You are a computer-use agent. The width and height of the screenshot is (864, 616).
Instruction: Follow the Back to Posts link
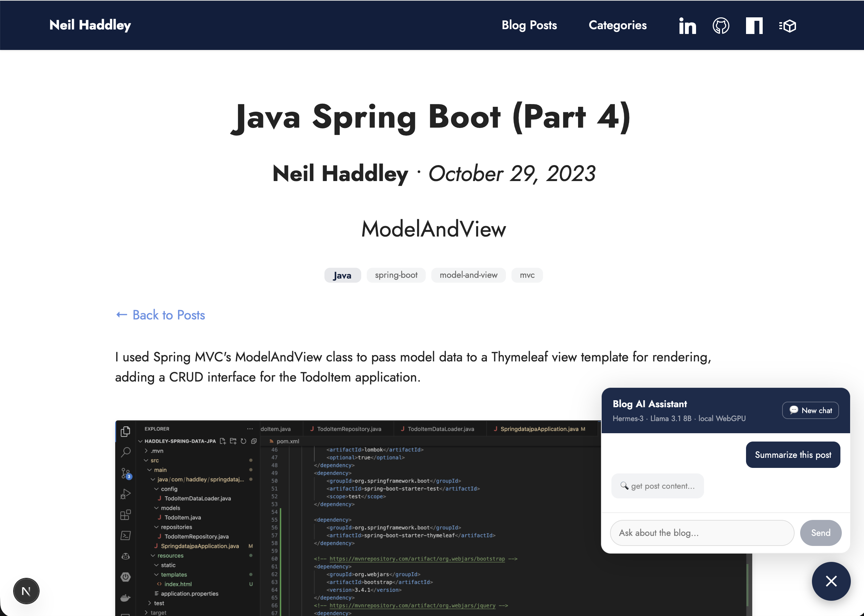coord(160,315)
